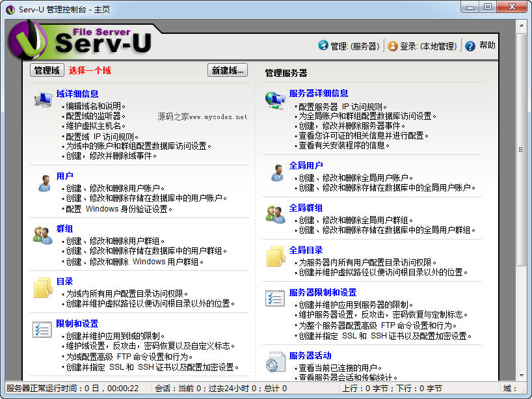Viewport: 532px width, 399px height.
Task: Click the line 查看您许可证的相关信息并进行配置。
Action: [x=364, y=136]
